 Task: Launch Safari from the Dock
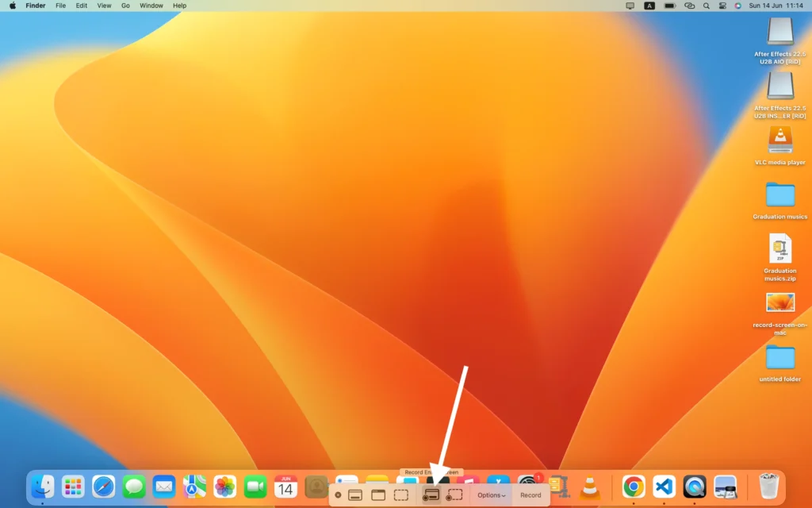pyautogui.click(x=104, y=487)
